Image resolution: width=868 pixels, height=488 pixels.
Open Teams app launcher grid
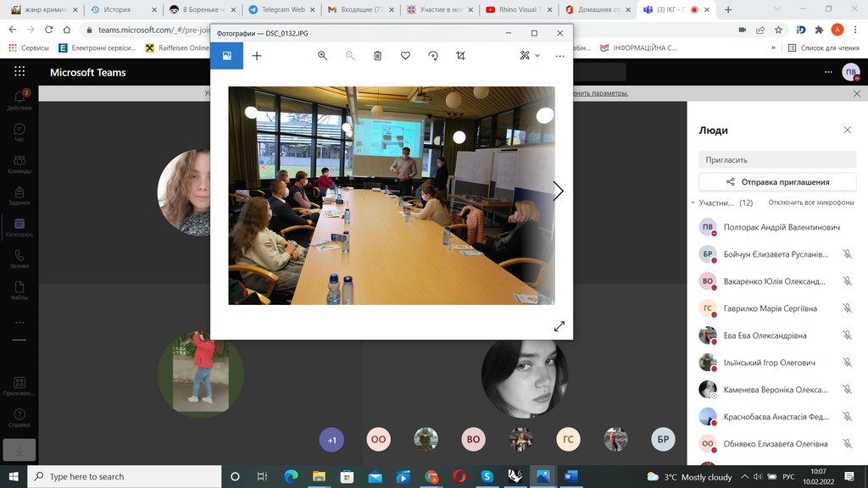click(19, 71)
